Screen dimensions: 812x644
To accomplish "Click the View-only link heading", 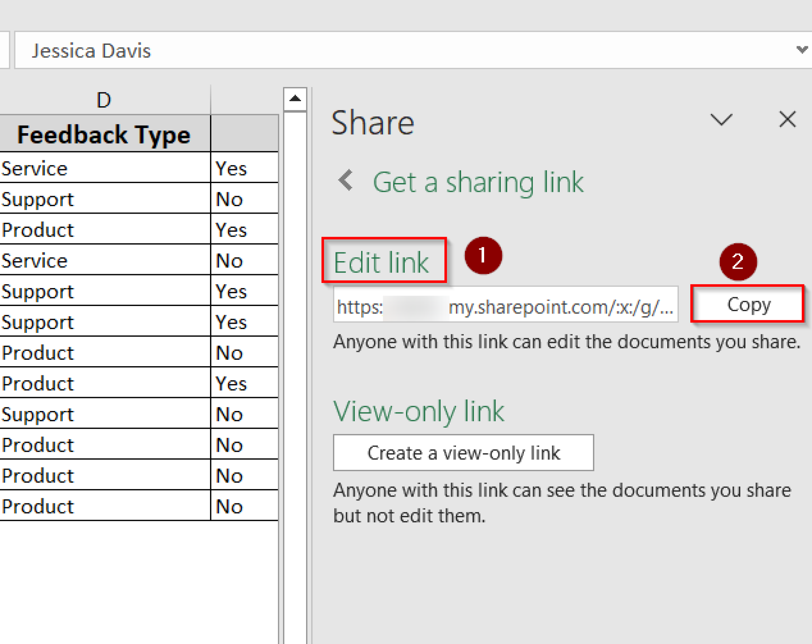I will [x=419, y=411].
